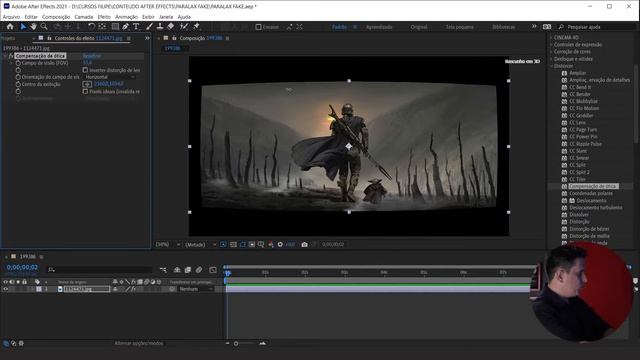The image size is (640, 360).
Task: Select the Selection arrow tool
Action: click(x=23, y=27)
